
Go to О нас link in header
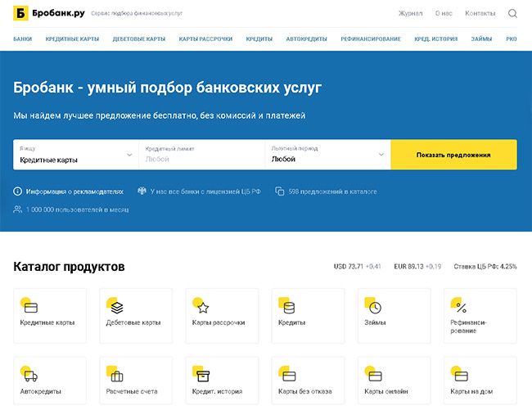click(x=444, y=13)
